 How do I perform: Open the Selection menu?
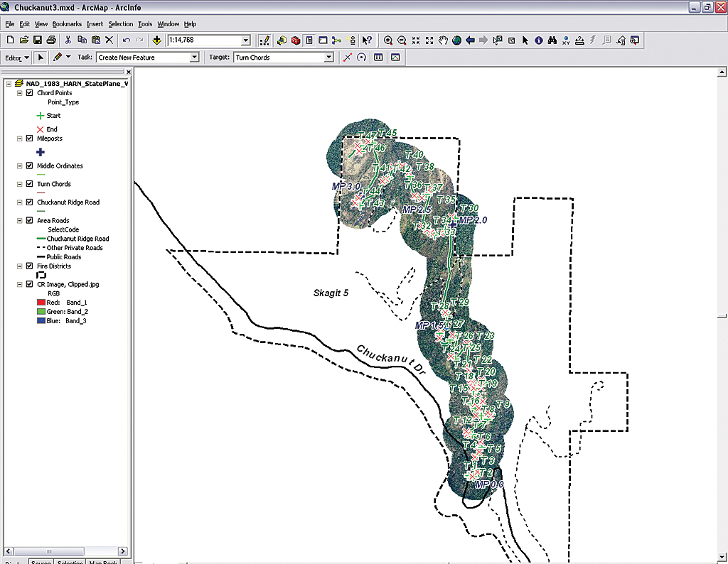(120, 23)
